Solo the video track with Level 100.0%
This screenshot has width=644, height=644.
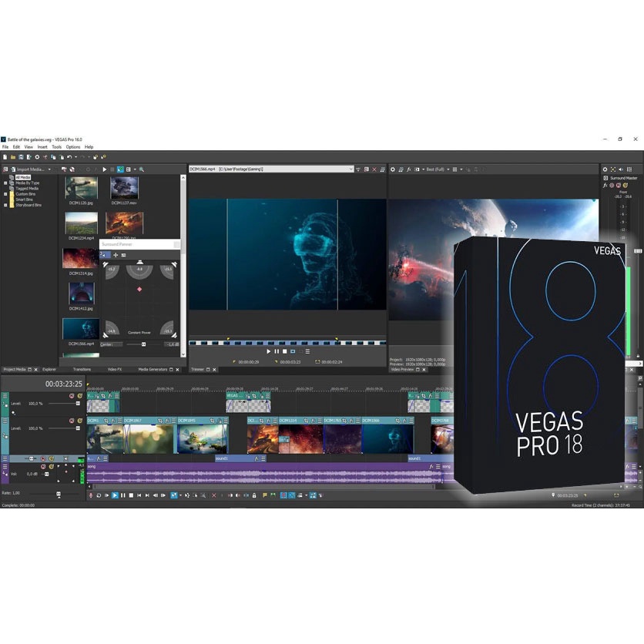(79, 395)
